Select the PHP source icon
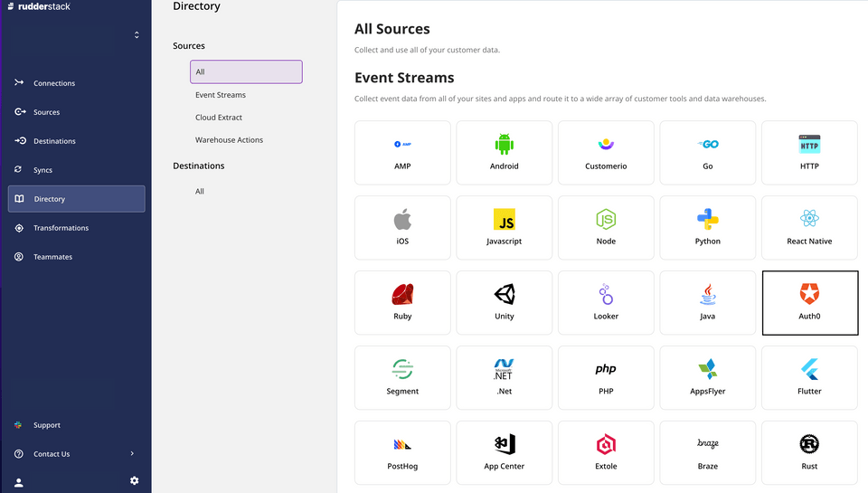Screen dimensions: 868x493 click(606, 369)
